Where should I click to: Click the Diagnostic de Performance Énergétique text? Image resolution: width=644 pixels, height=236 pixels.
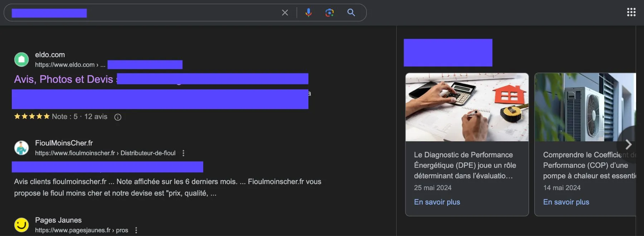coord(465,165)
